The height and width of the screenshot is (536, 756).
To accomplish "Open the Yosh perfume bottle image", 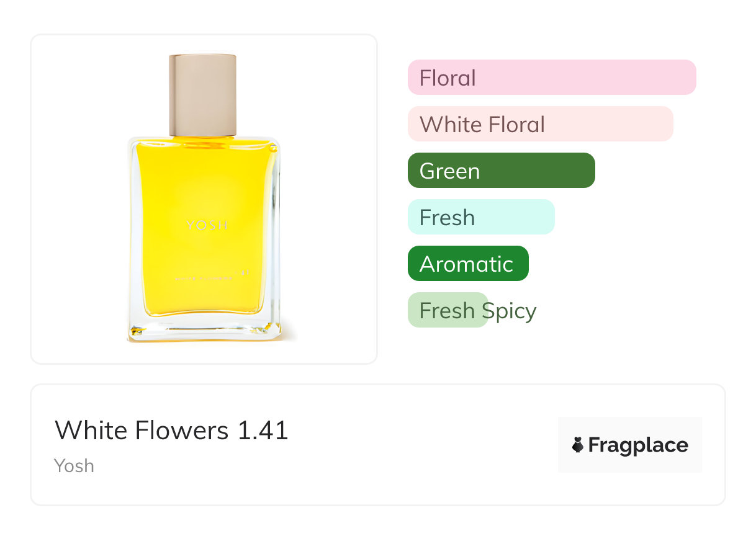I will click(204, 199).
